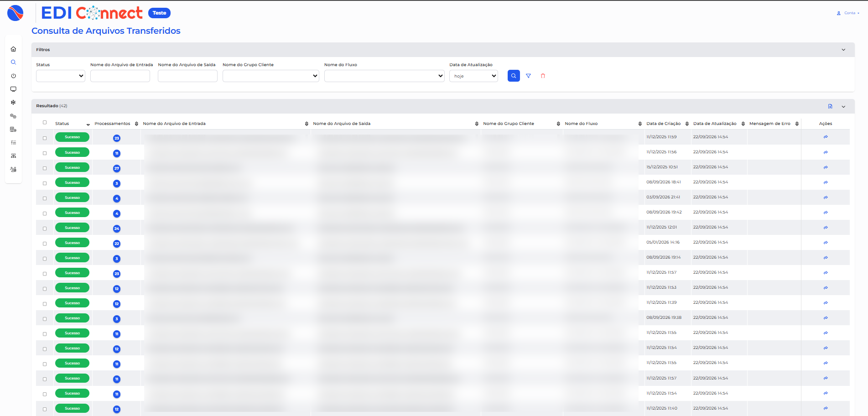
Task: Check the row created 08/09/2026 18:41
Action: (x=45, y=183)
